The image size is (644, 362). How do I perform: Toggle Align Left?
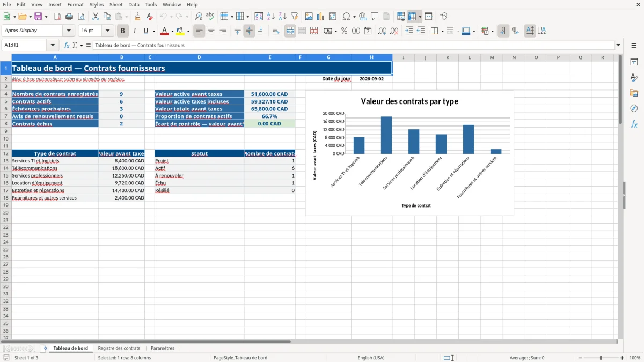click(x=200, y=31)
